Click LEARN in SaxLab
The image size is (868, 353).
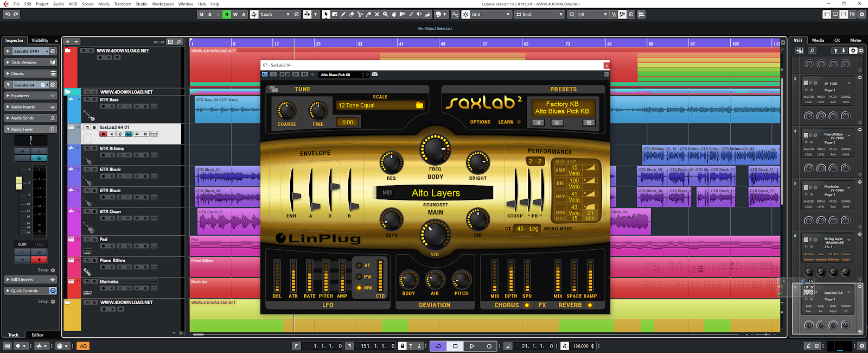(506, 122)
